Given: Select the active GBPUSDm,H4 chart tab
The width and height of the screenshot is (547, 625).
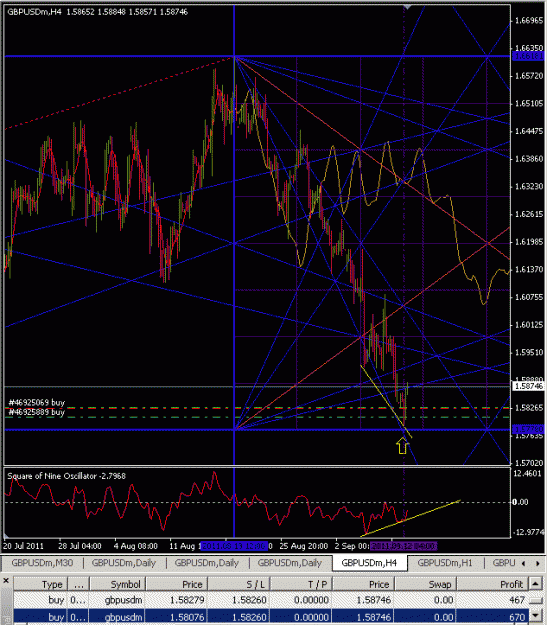Looking at the screenshot, I should [x=369, y=563].
